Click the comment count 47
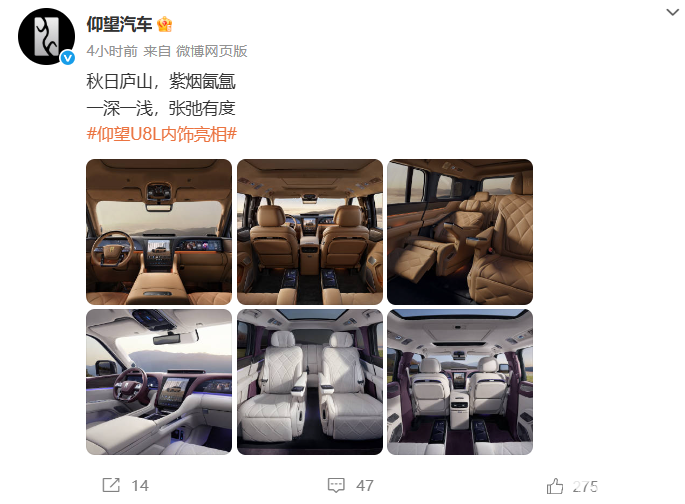685x504 pixels. coord(365,486)
